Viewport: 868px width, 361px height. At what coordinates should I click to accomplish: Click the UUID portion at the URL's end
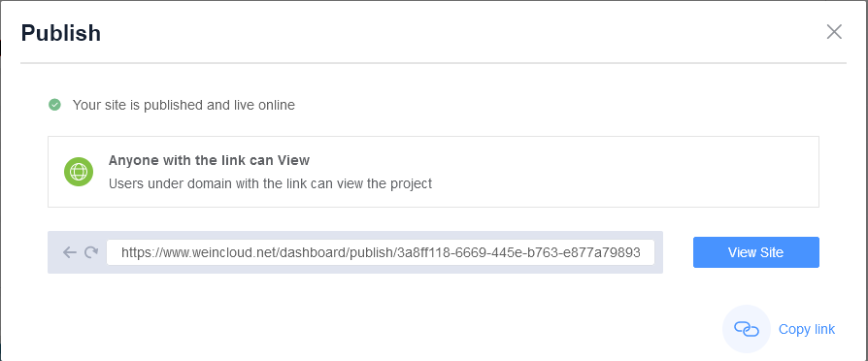pyautogui.click(x=518, y=253)
